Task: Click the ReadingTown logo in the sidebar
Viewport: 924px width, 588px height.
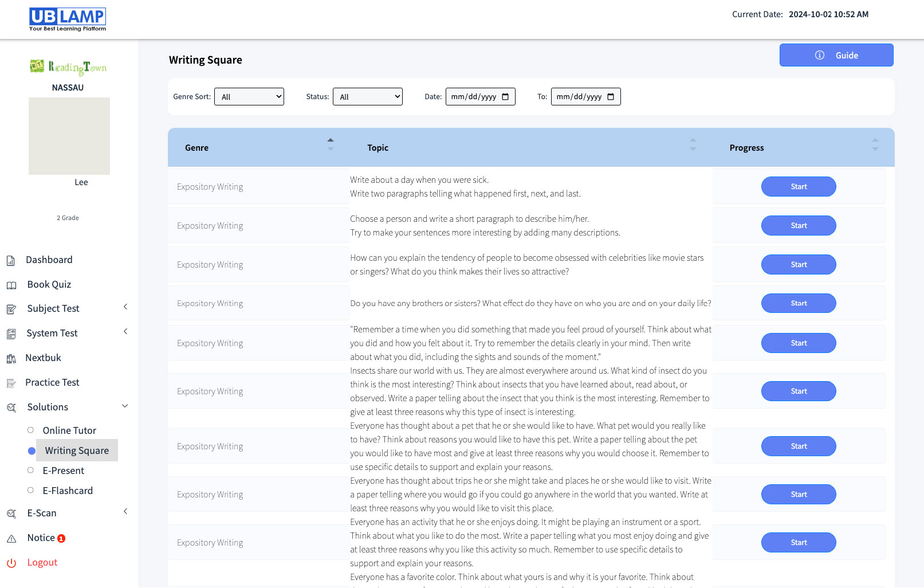Action: pyautogui.click(x=68, y=68)
